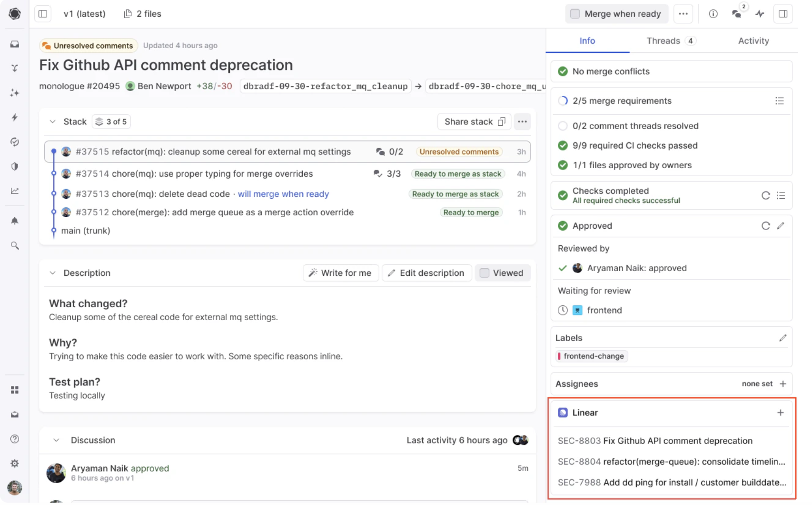Open the comments icon with badge 2
Viewport: 812px width, 505px height.
[x=737, y=14]
